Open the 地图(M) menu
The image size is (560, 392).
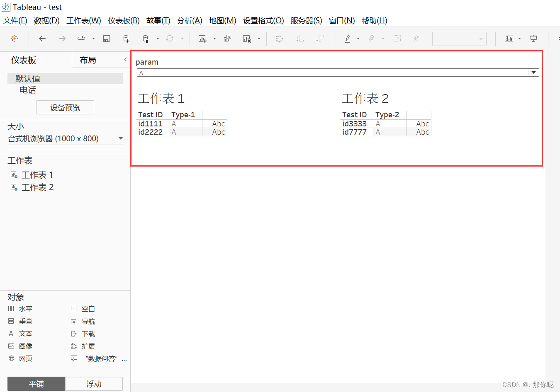pyautogui.click(x=223, y=21)
